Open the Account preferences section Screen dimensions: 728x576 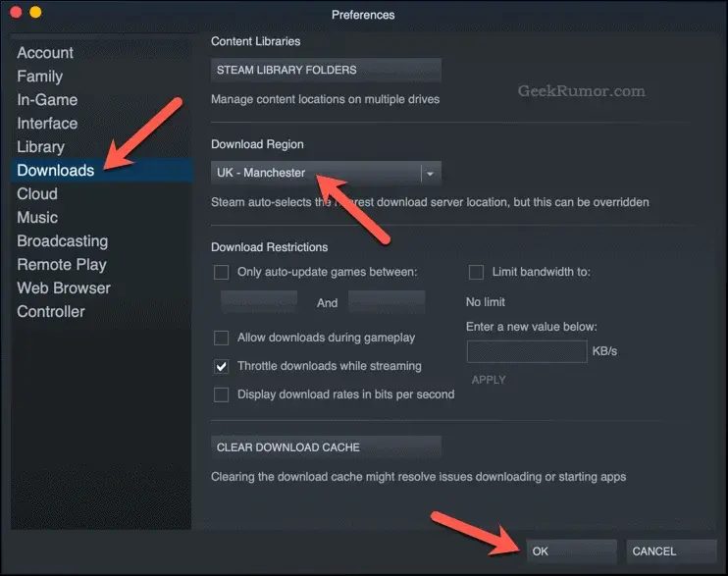click(x=45, y=53)
